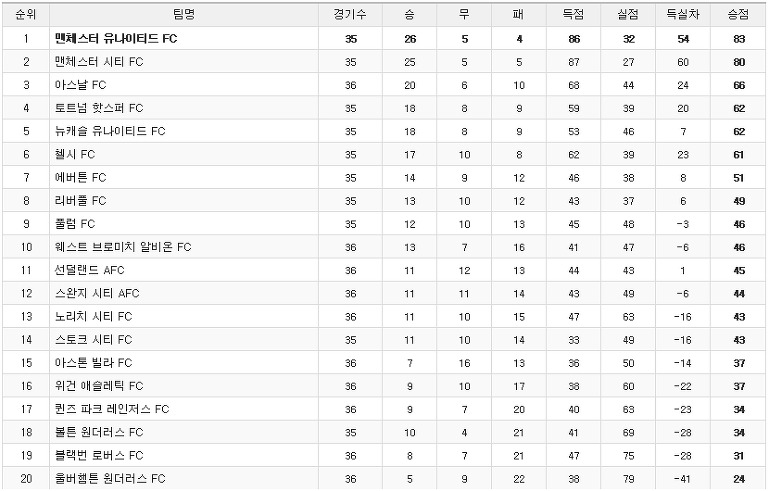Select the 득실차 column header

tap(683, 15)
